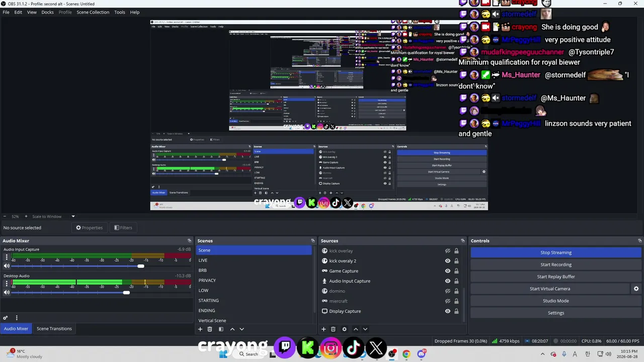This screenshot has height=362, width=644.
Task: Pop out the Controls dock
Action: tap(640, 241)
